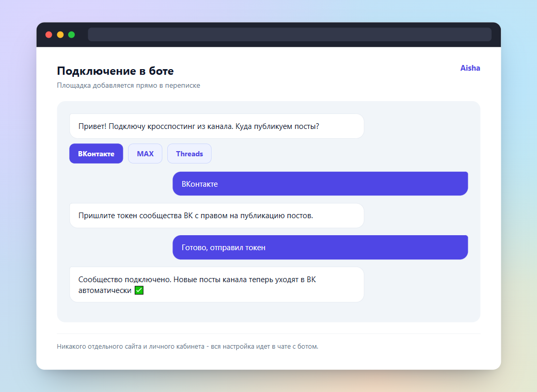The image size is (537, 392).
Task: Click the red close window dot
Action: (x=49, y=35)
